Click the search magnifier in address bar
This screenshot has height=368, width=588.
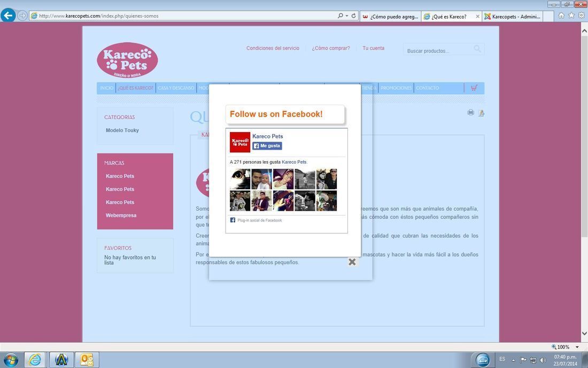(340, 16)
